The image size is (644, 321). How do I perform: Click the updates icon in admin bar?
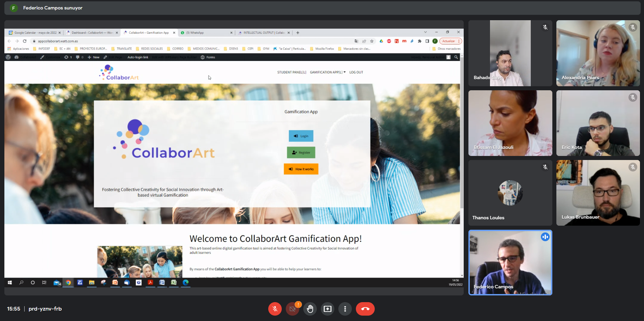(68, 57)
